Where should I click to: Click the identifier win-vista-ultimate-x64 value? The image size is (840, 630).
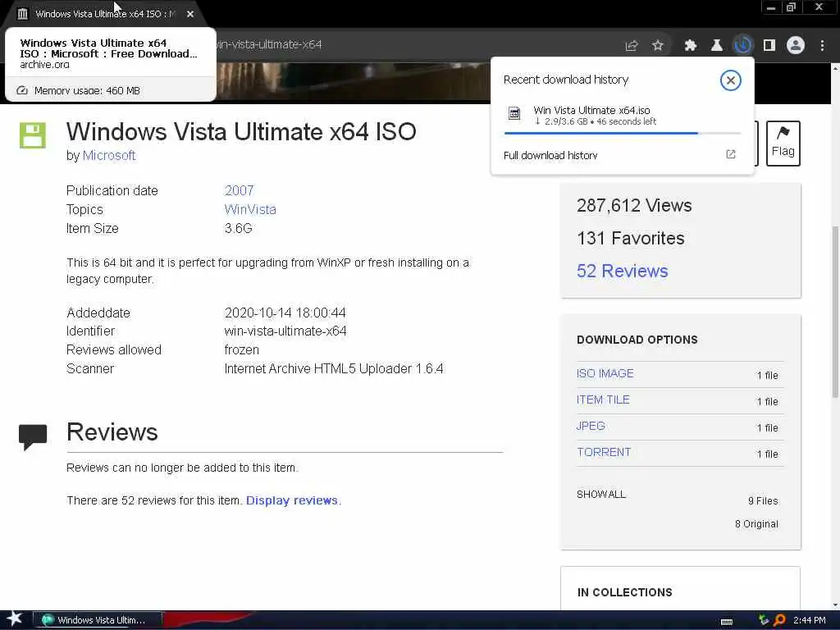click(x=285, y=331)
